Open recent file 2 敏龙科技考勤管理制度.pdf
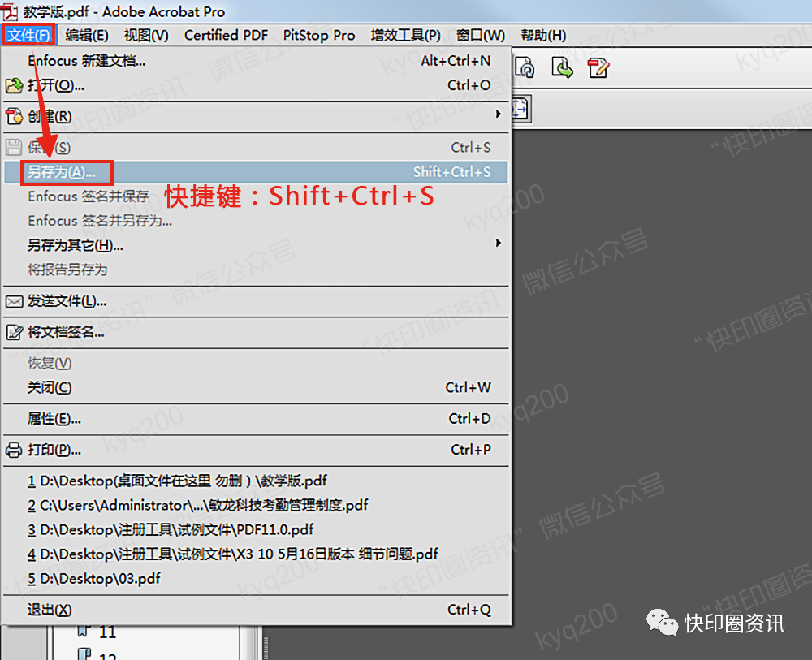Screen dimensions: 812x660 [256, 505]
